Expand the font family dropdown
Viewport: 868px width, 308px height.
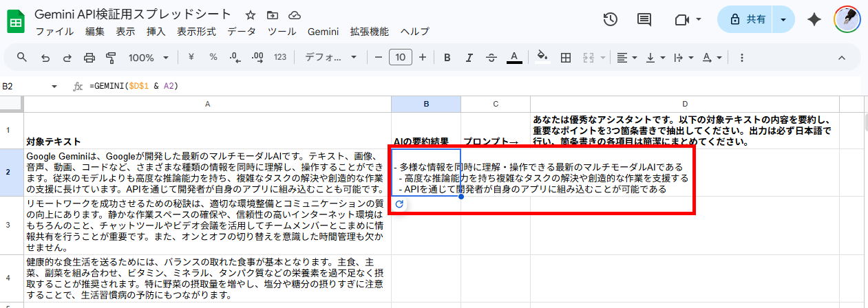click(x=331, y=57)
